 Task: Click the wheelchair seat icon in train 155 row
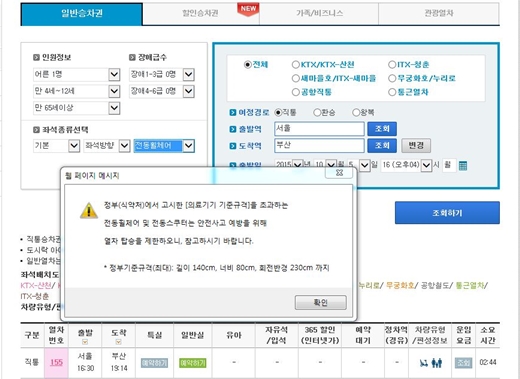pos(424,363)
